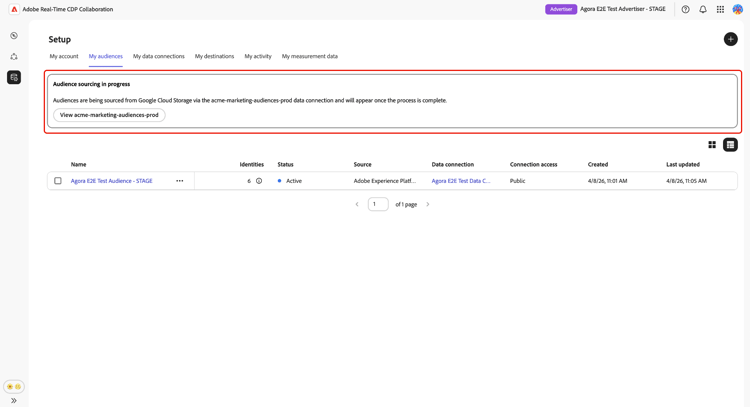Screen dimensions: 750x407
Task: Click the Identities column header
Action: point(252,165)
